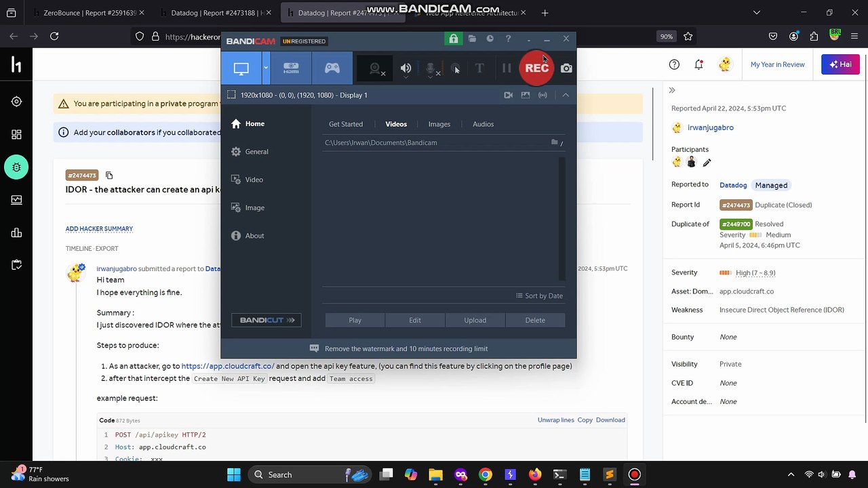Screen dimensions: 868x488
Task: Toggle webcam overlay in Bandicam
Action: [375, 68]
